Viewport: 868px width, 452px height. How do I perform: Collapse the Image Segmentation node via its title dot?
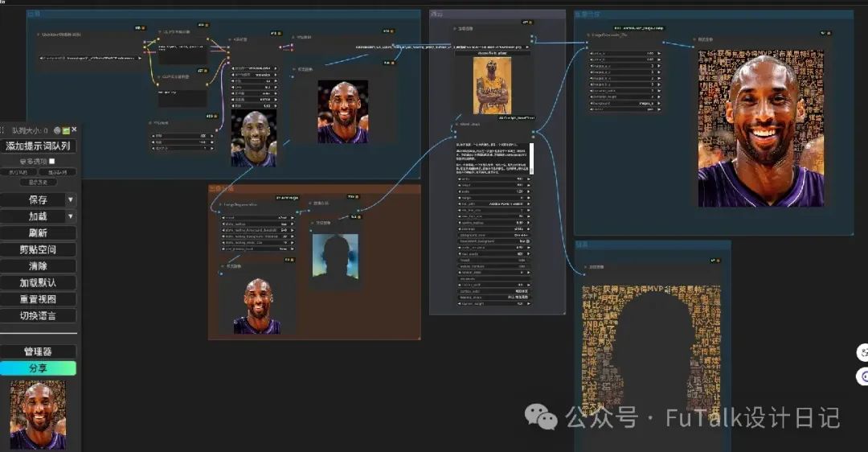click(219, 204)
